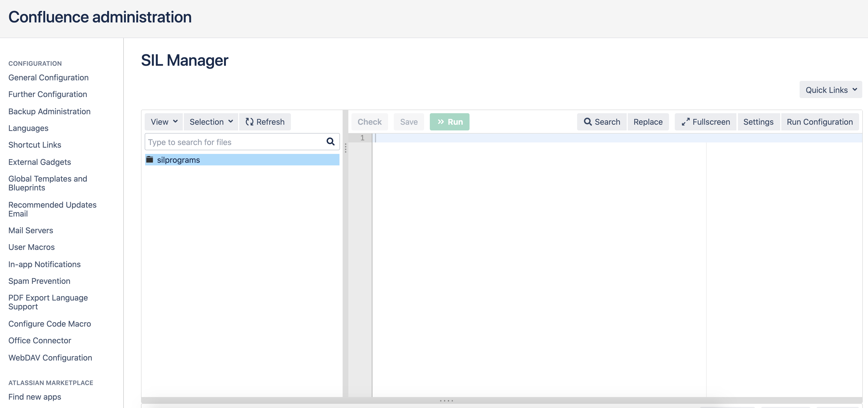Viewport: 868px width, 408px height.
Task: Go to Backup Administration
Action: pos(50,111)
